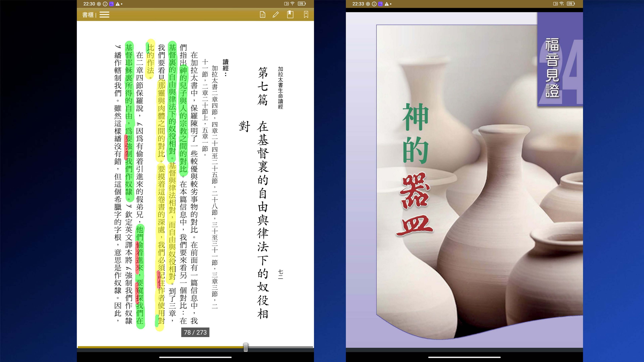Tap the split-screen icon in right status bar

(x=555, y=4)
